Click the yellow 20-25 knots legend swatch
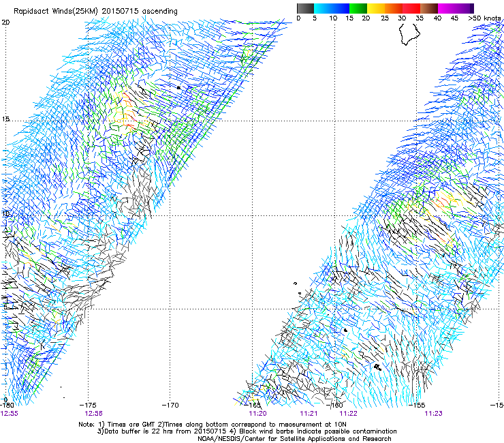This screenshot has width=504, height=443. pyautogui.click(x=376, y=8)
